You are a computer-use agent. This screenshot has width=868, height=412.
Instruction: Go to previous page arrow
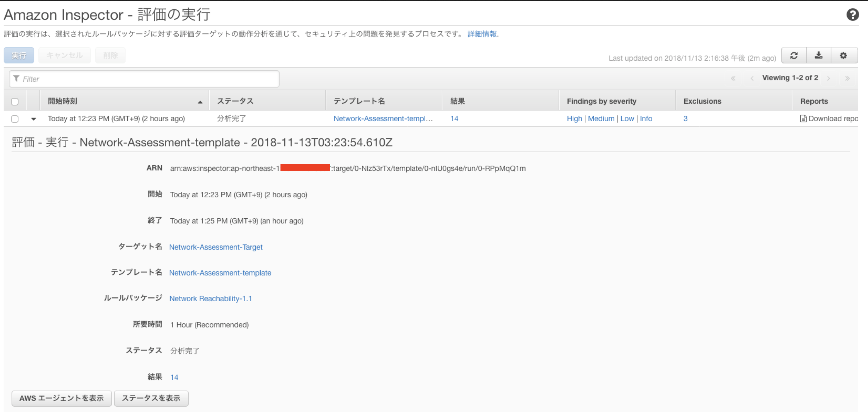[x=752, y=78]
